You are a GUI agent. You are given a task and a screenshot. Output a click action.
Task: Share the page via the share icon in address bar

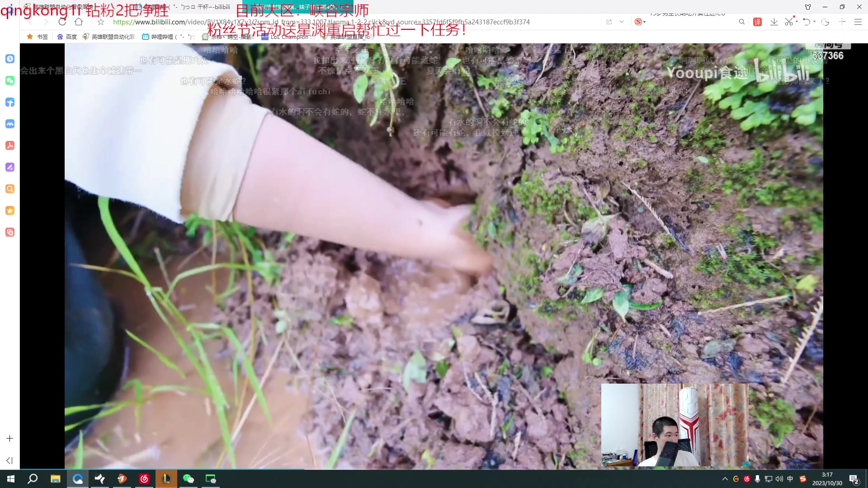(609, 22)
